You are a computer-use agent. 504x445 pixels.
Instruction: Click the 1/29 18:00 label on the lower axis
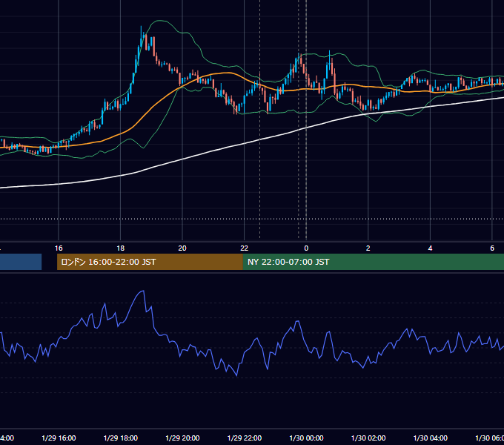pos(121,438)
